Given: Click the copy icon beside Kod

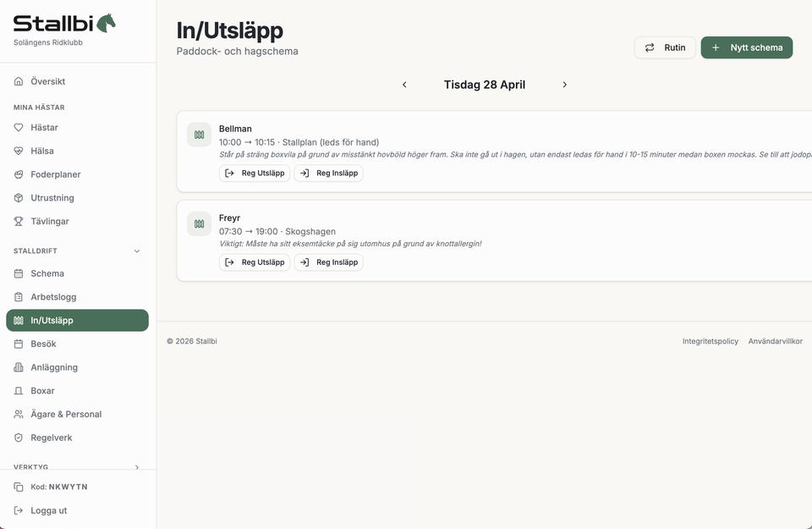Looking at the screenshot, I should point(19,487).
